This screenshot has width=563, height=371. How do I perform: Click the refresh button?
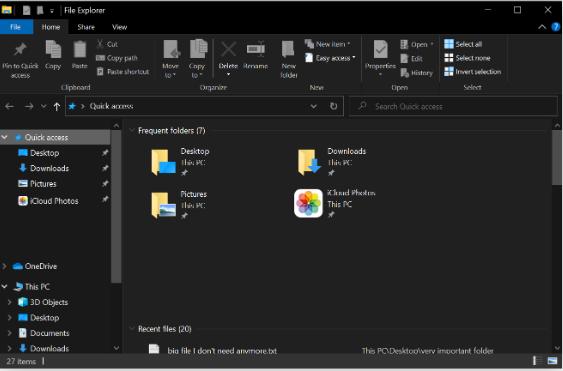[334, 106]
